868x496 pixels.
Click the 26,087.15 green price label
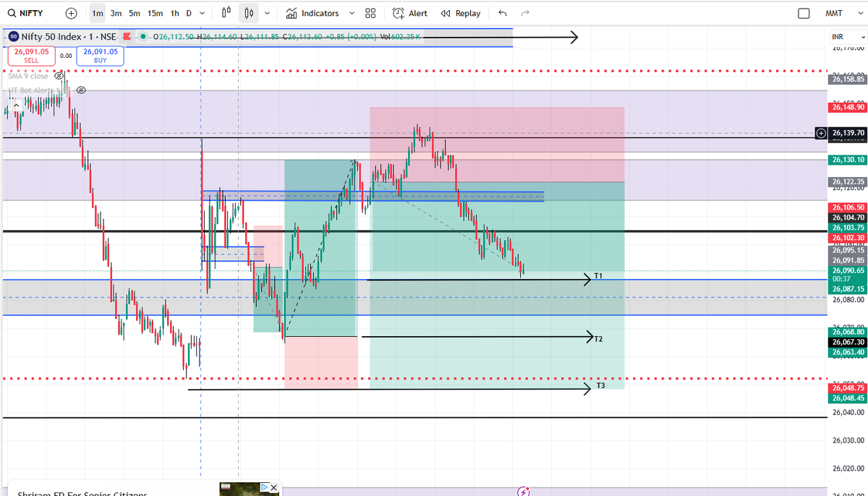coord(847,288)
